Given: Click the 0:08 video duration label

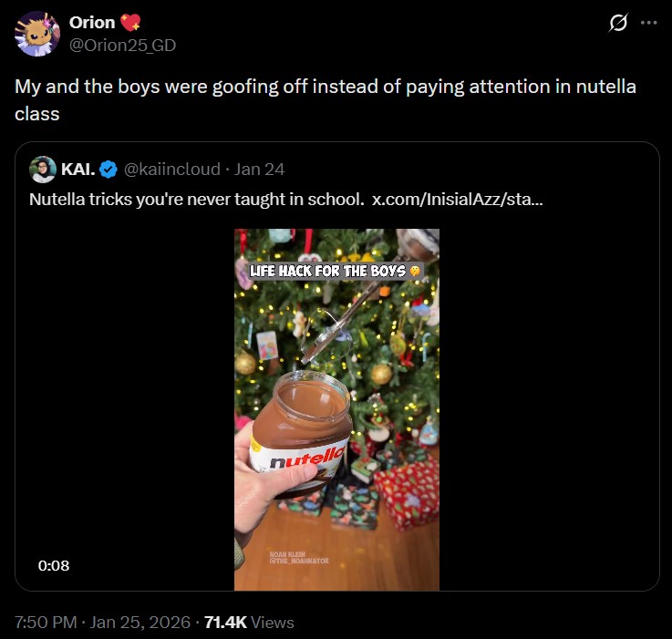Looking at the screenshot, I should (54, 566).
